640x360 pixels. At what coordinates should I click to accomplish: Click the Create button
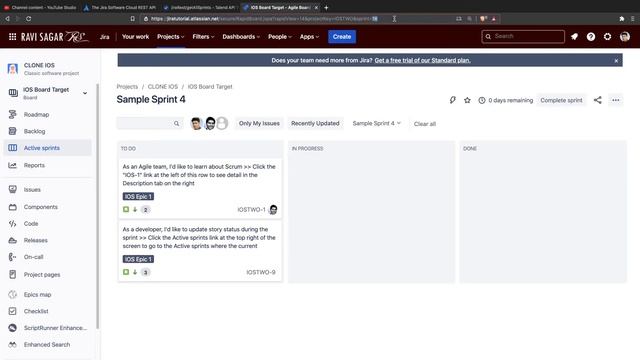342,37
